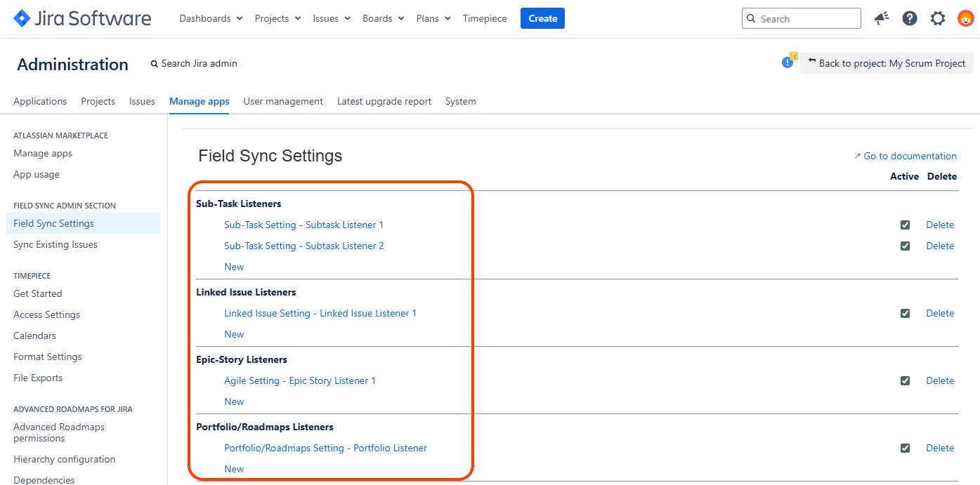Expand the Dashboards dropdown menu
Viewport: 980px width, 485px height.
coord(211,18)
